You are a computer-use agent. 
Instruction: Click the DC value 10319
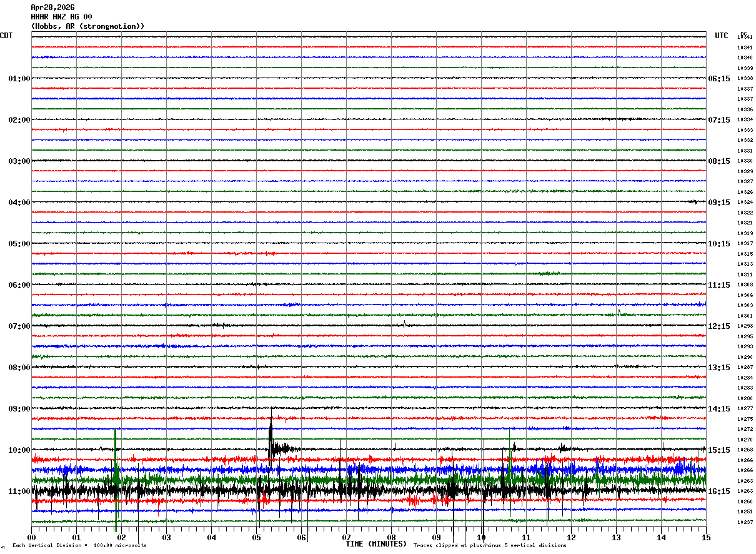(x=745, y=234)
